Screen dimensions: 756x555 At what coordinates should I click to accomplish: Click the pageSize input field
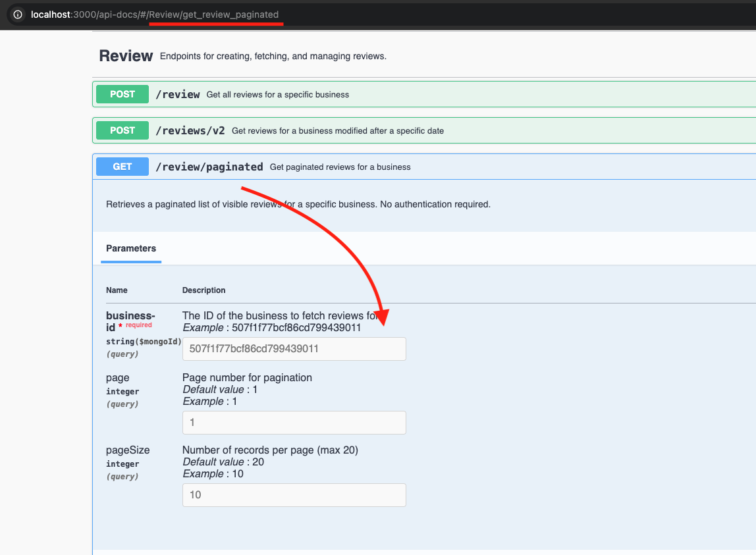[x=294, y=495]
